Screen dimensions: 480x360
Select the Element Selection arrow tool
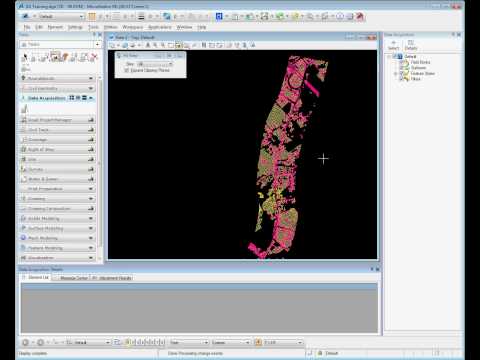tap(24, 58)
